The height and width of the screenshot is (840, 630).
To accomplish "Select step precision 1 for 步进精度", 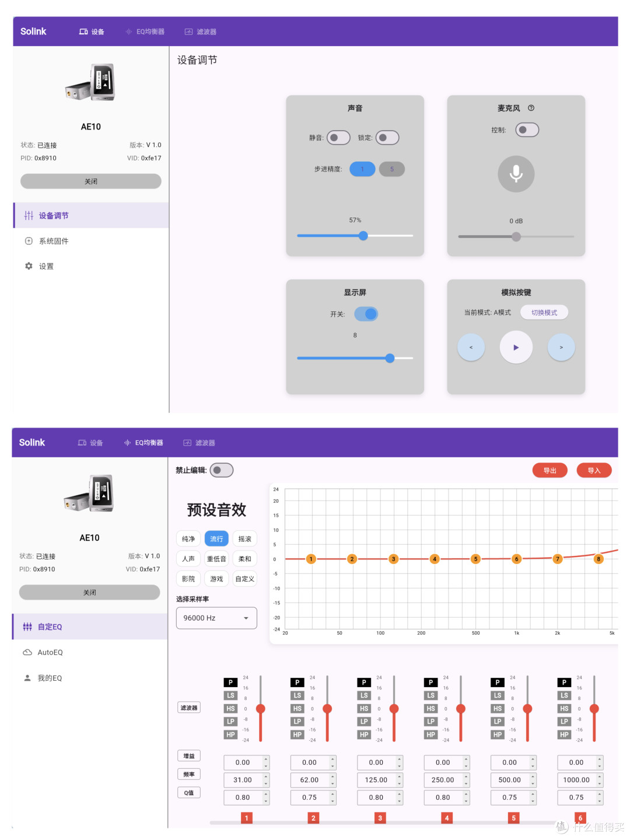I will 362,169.
